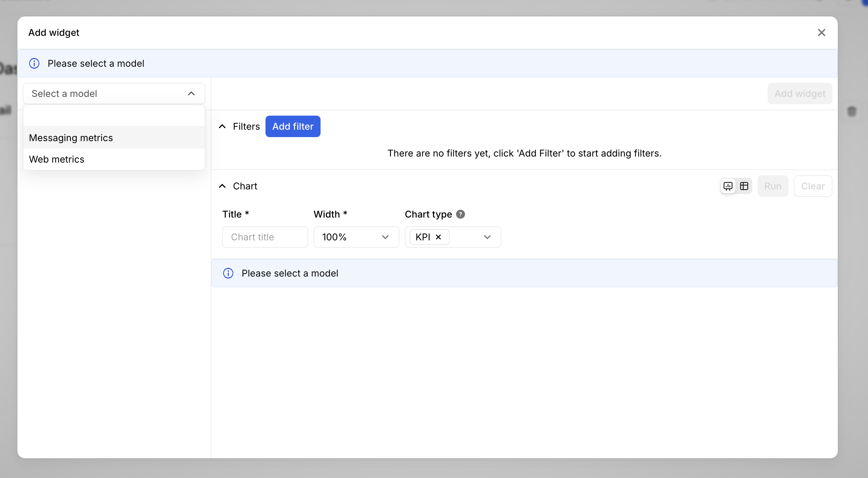Select Web metrics model
The width and height of the screenshot is (868, 478).
pos(57,159)
